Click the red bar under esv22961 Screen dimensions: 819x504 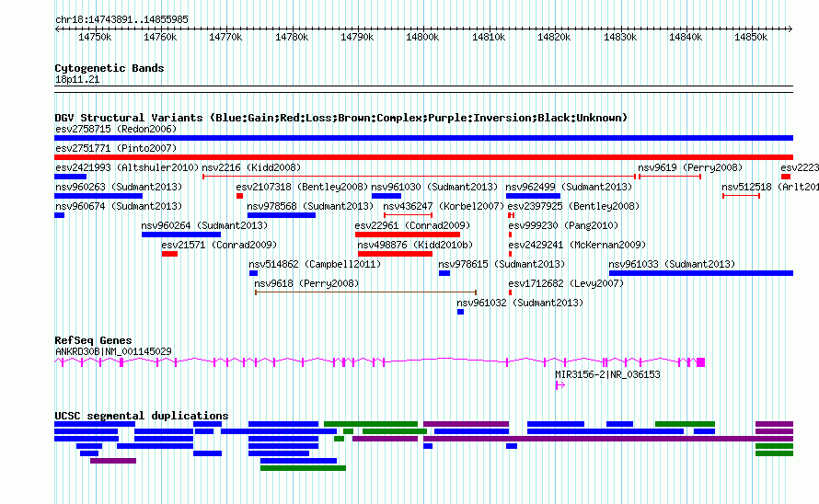coord(408,235)
